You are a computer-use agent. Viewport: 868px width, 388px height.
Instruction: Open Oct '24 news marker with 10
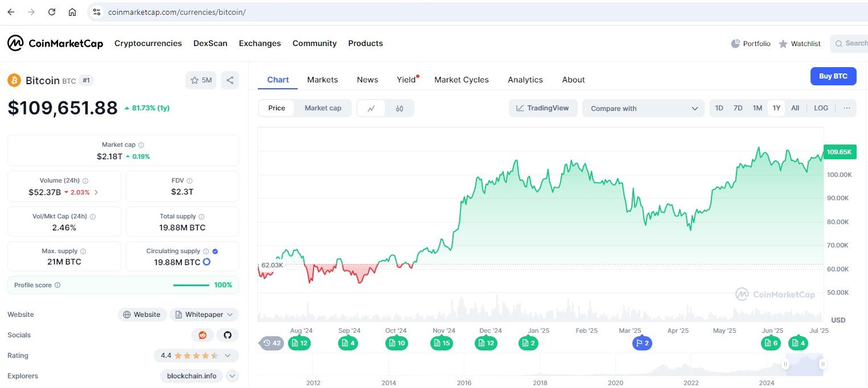click(397, 343)
